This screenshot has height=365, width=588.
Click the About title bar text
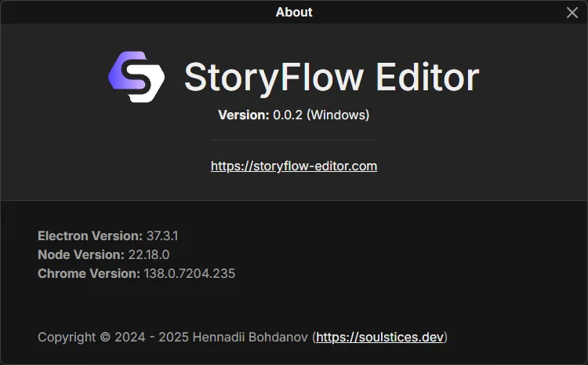(294, 12)
